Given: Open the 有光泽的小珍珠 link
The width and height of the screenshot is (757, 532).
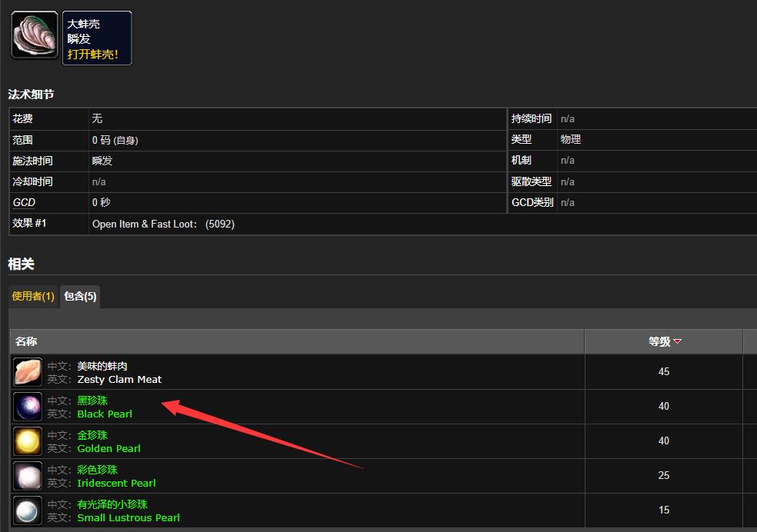Looking at the screenshot, I should point(112,504).
